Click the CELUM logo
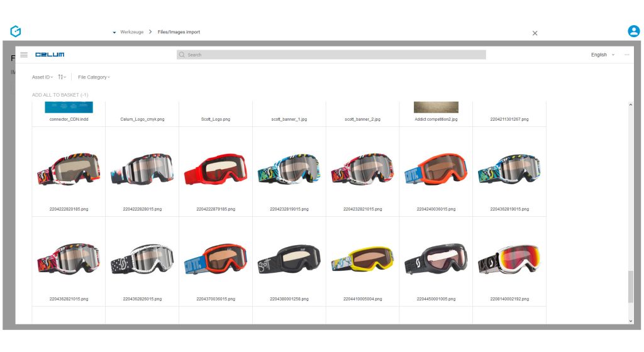 pyautogui.click(x=50, y=55)
